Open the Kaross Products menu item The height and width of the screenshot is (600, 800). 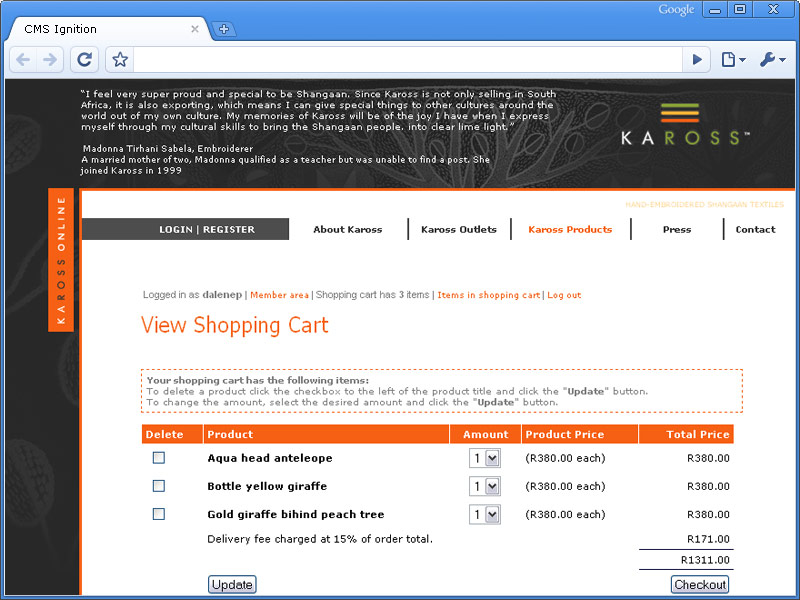570,230
